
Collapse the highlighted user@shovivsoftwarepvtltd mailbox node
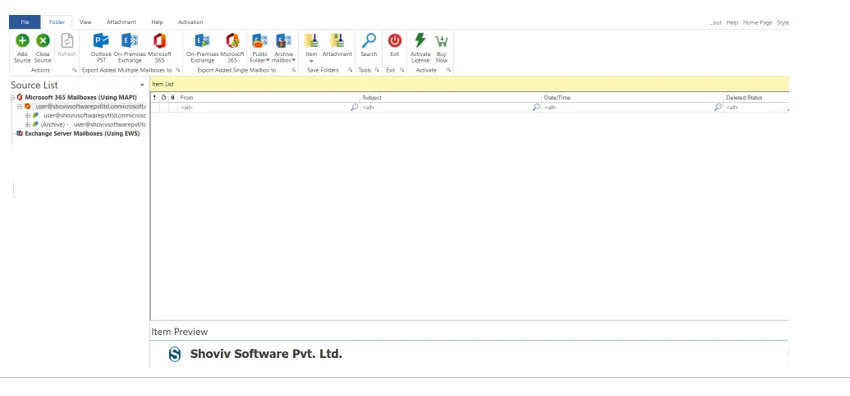coord(20,107)
